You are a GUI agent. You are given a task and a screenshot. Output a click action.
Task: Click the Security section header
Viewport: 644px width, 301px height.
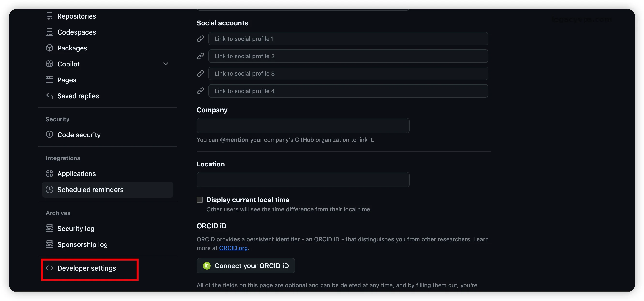click(58, 119)
